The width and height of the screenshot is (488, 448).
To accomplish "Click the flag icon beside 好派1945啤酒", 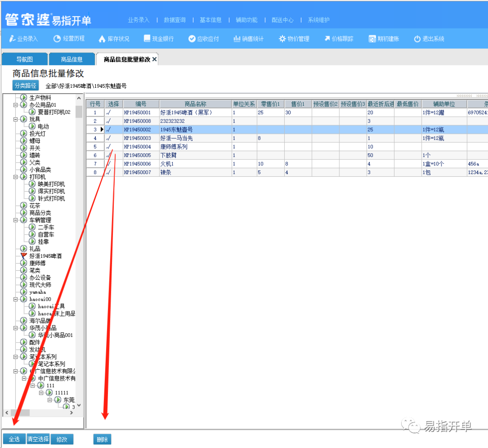I will [23, 255].
